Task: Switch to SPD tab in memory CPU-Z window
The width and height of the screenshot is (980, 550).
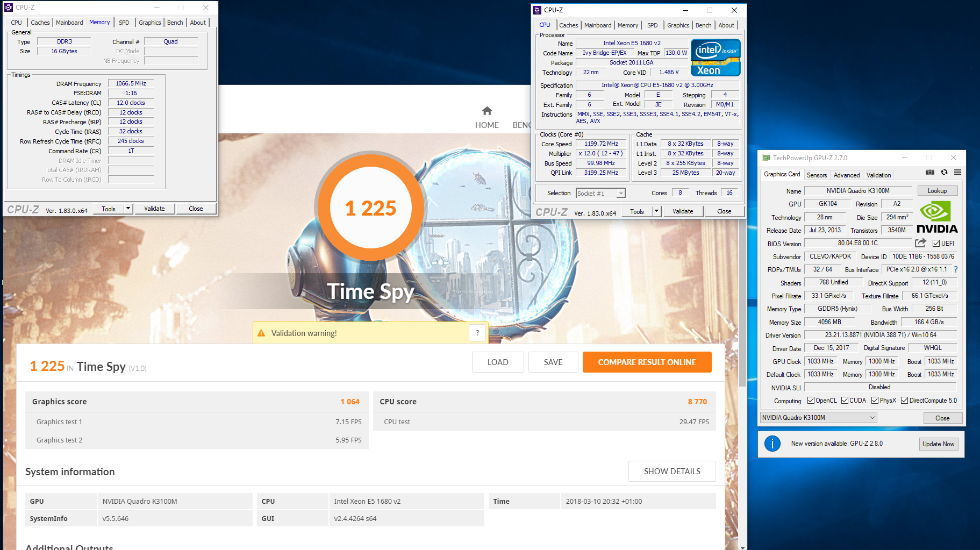Action: pos(124,23)
